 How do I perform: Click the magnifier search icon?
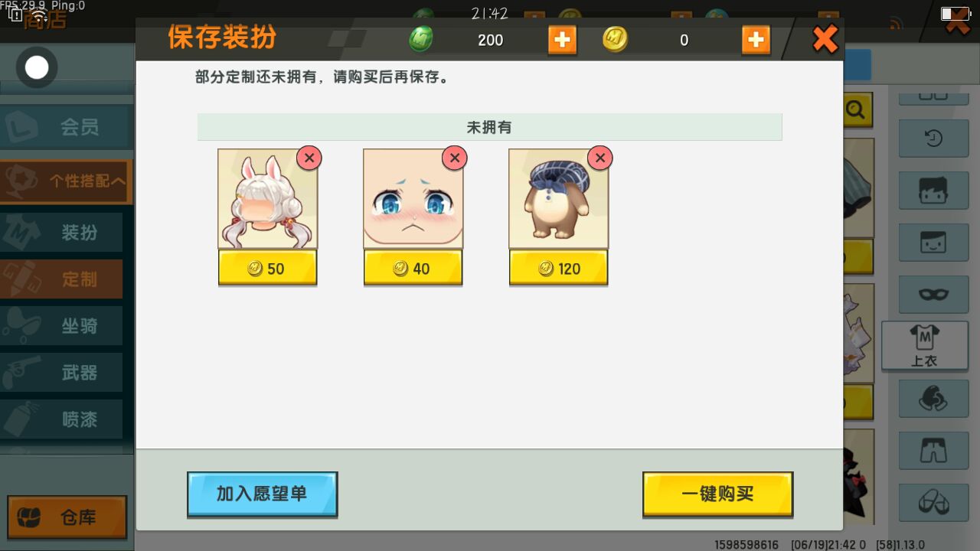(855, 112)
